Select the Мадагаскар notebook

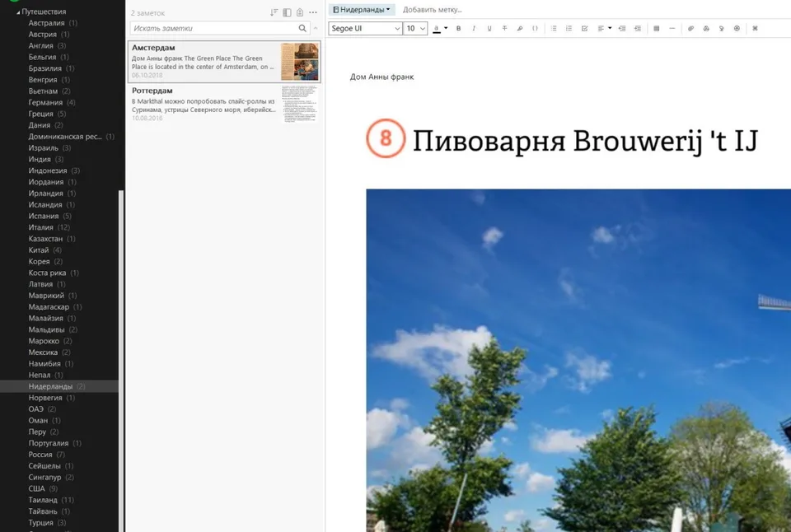point(55,307)
